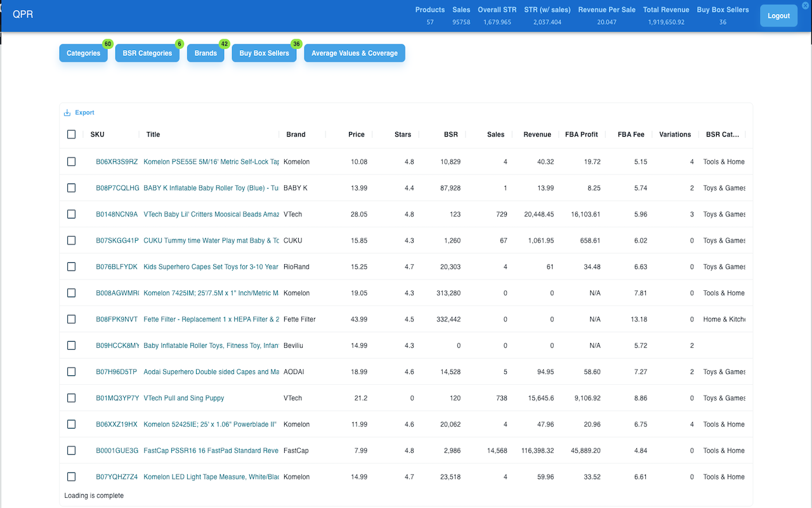Screen dimensions: 812x508
Task: Sort by the SKU column header
Action: pyautogui.click(x=98, y=135)
